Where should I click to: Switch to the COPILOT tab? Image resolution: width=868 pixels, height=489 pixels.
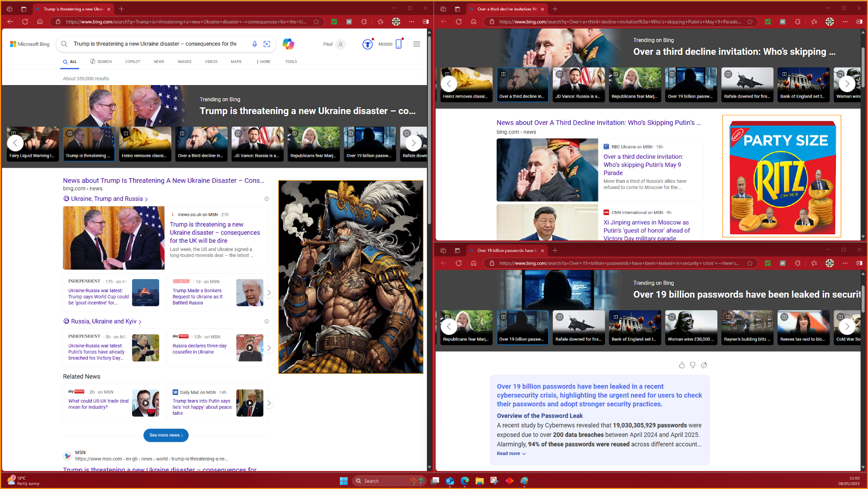(133, 62)
